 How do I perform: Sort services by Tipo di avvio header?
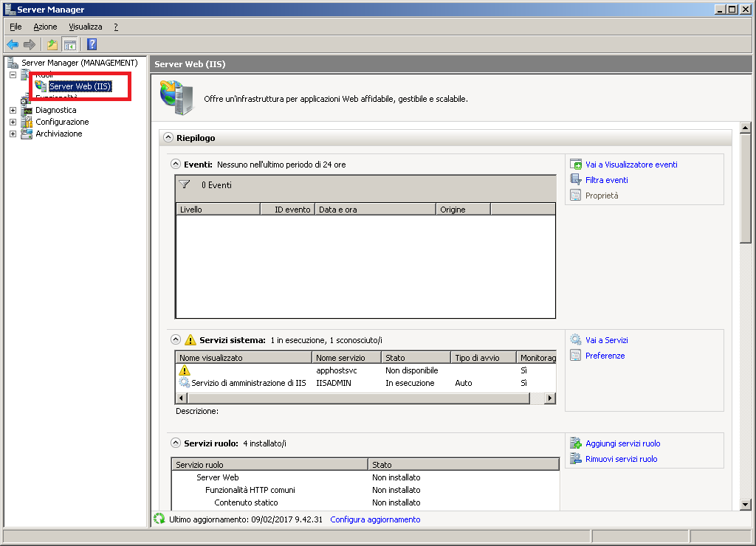pos(484,358)
